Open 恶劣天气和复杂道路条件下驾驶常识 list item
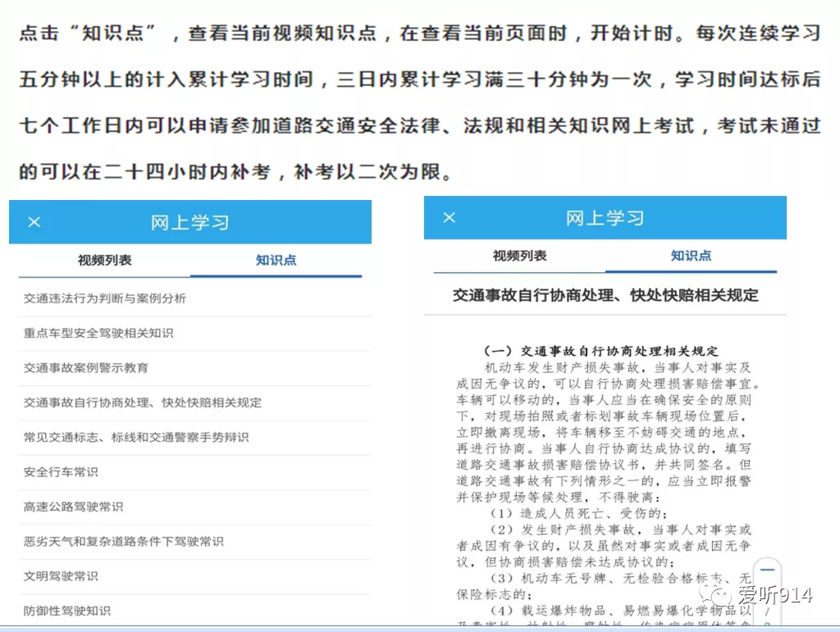840x632 pixels. [x=195, y=542]
